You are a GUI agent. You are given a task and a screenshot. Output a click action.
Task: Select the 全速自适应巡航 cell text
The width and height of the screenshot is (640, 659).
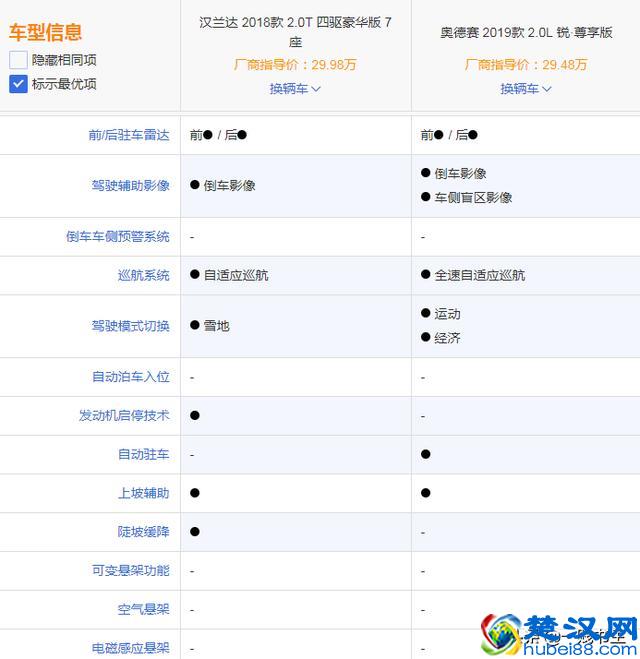[479, 275]
